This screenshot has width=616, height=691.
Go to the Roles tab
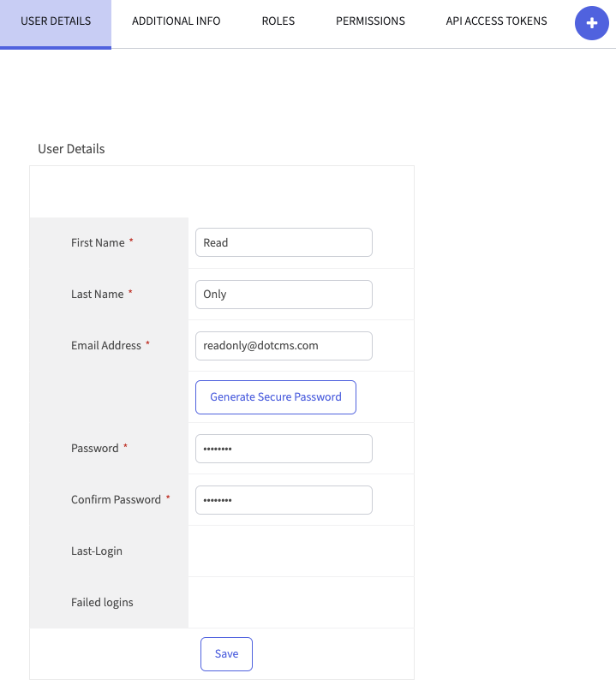pyautogui.click(x=278, y=21)
